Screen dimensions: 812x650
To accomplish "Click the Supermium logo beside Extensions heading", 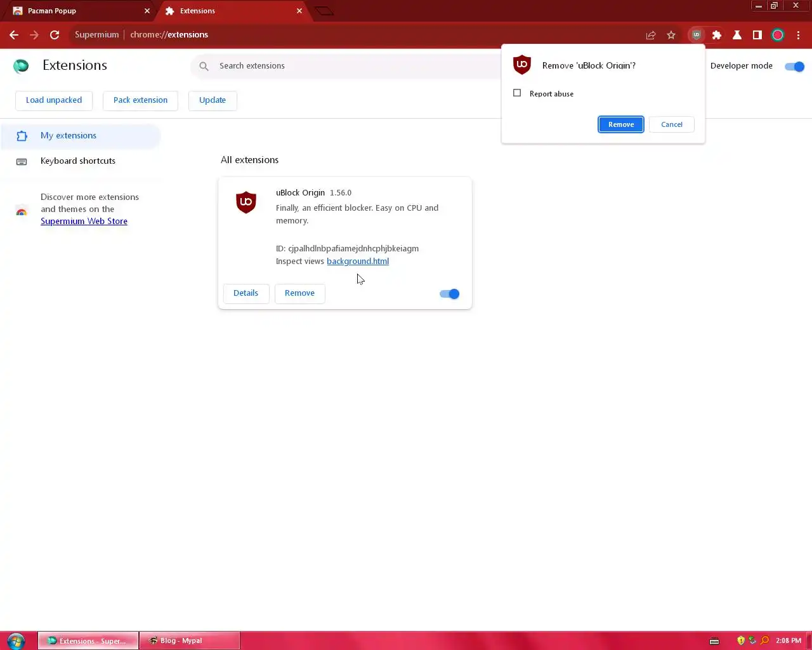I will tap(21, 65).
